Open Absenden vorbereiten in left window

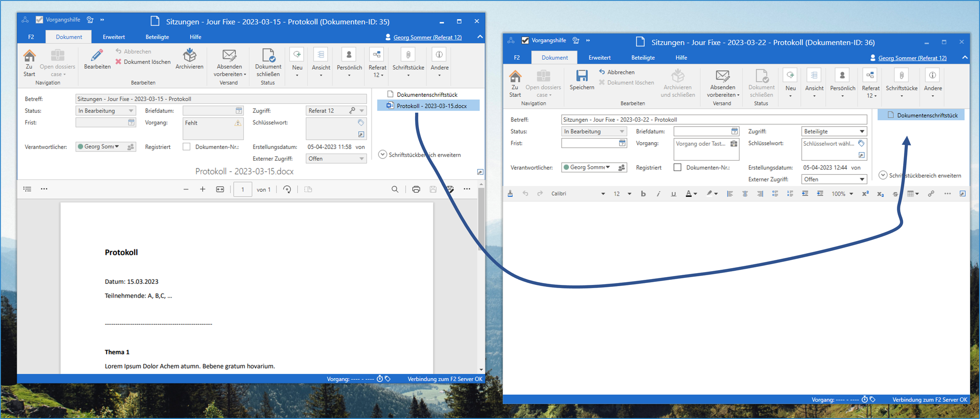pos(229,63)
